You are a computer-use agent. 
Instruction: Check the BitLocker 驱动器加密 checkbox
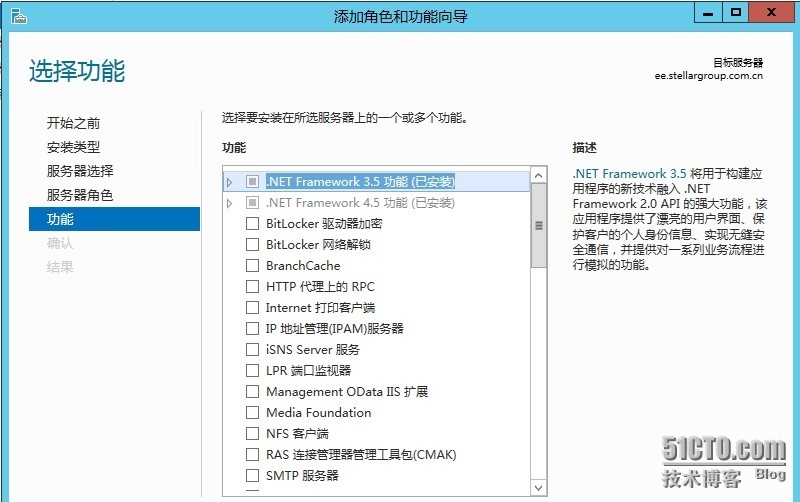(252, 223)
